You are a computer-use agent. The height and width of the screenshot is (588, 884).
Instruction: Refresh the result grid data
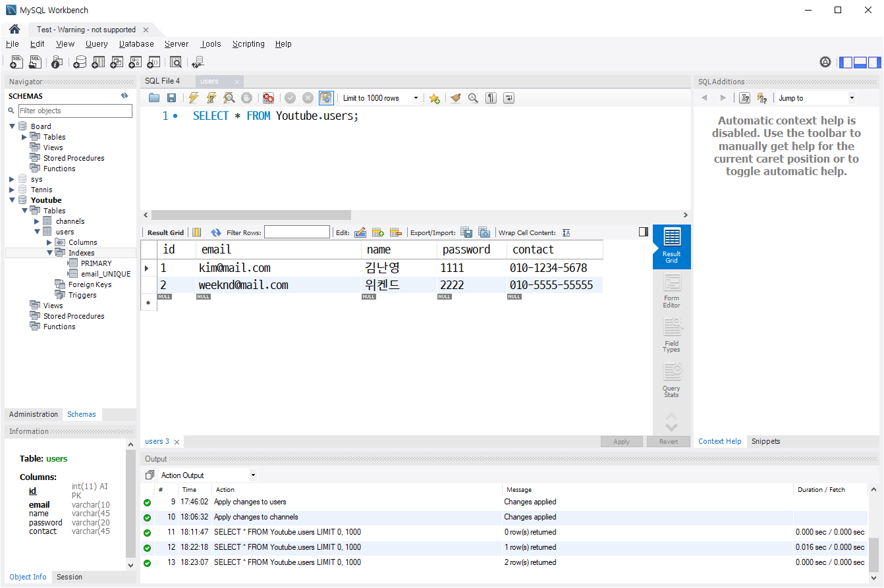point(215,232)
